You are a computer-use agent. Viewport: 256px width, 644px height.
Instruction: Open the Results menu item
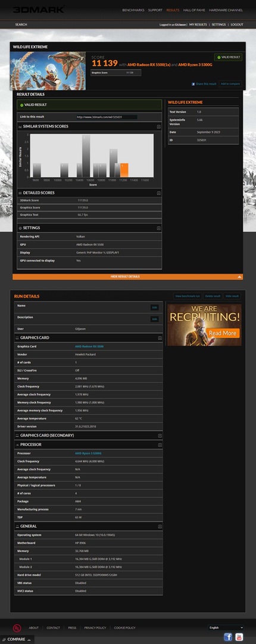pyautogui.click(x=173, y=10)
